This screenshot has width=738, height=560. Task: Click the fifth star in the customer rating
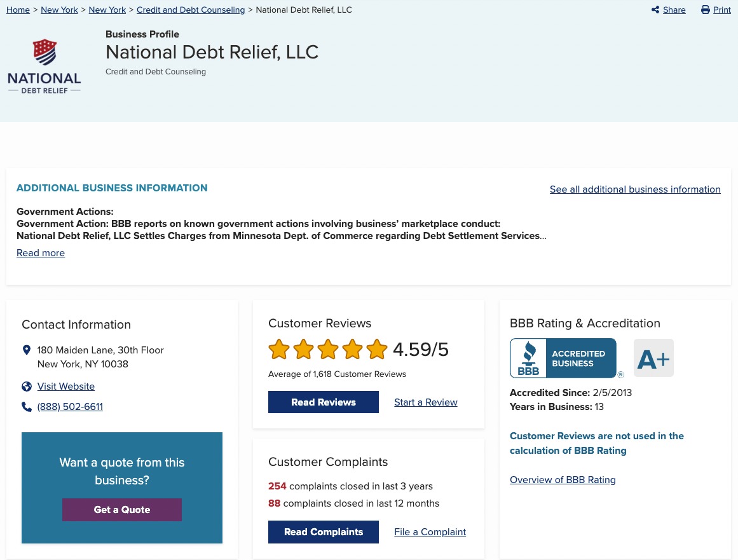(x=376, y=349)
